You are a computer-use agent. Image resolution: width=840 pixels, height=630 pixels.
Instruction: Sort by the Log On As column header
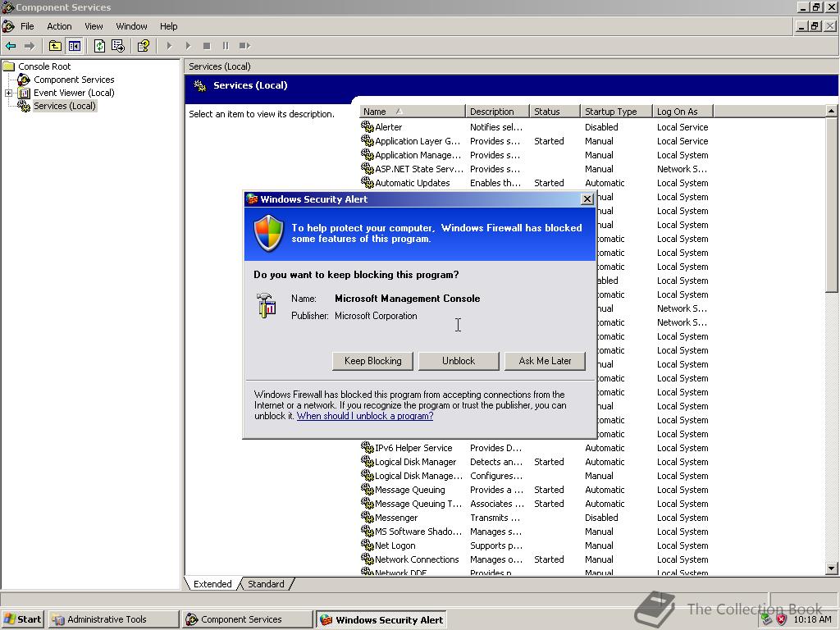click(x=683, y=112)
